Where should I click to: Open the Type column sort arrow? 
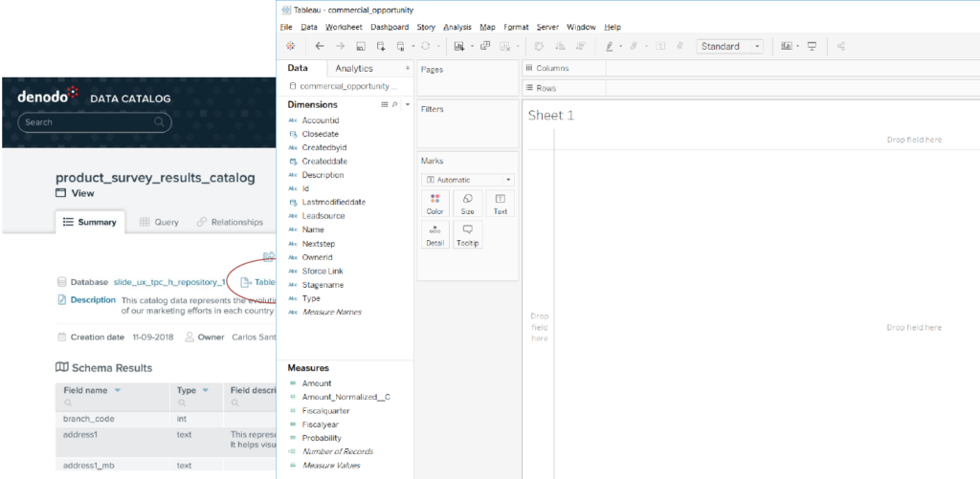pyautogui.click(x=205, y=390)
